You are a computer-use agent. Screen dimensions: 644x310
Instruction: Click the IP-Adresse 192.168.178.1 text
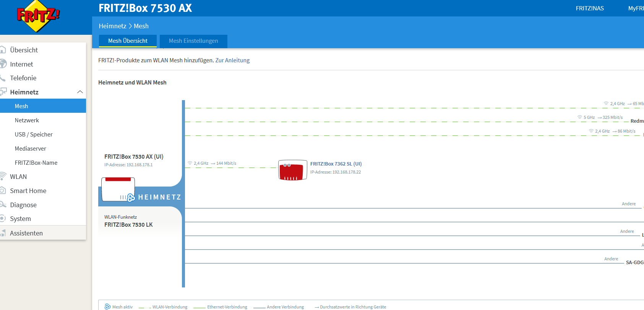click(x=128, y=165)
